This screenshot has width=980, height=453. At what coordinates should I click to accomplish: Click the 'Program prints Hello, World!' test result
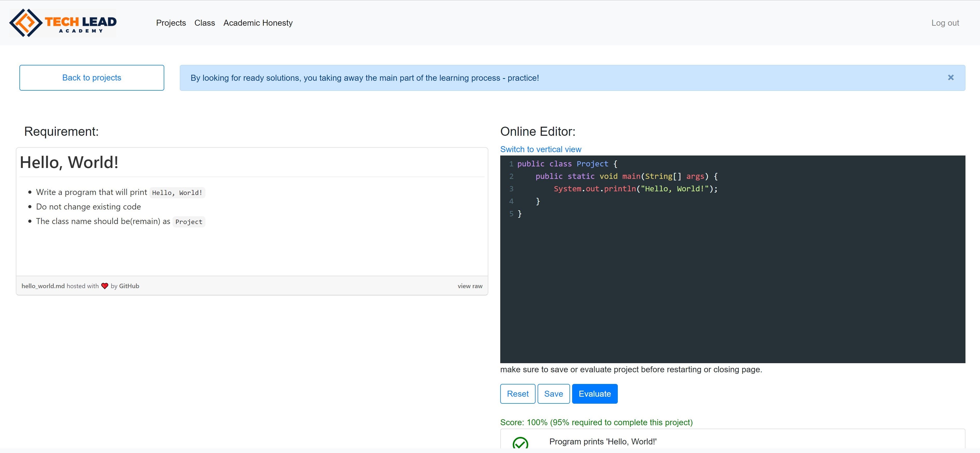[x=603, y=442]
